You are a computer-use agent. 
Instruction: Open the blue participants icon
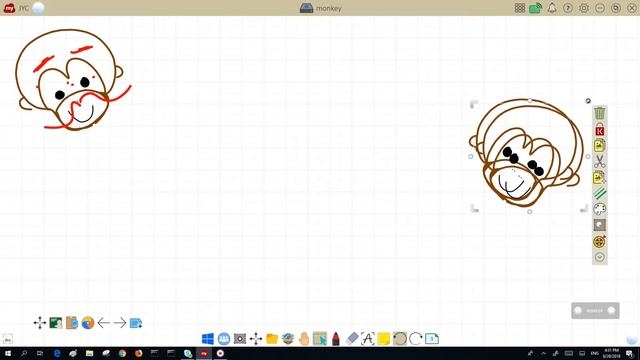tap(224, 339)
